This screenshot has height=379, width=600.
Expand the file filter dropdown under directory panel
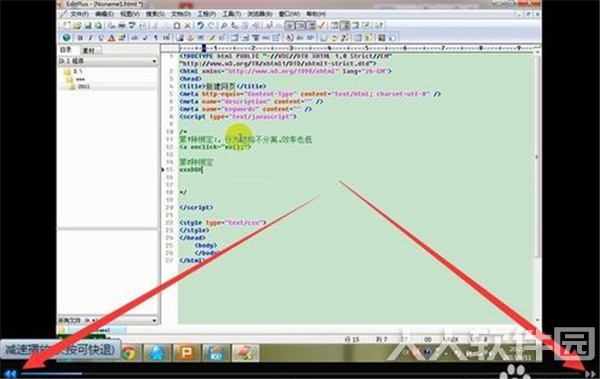coord(108,320)
